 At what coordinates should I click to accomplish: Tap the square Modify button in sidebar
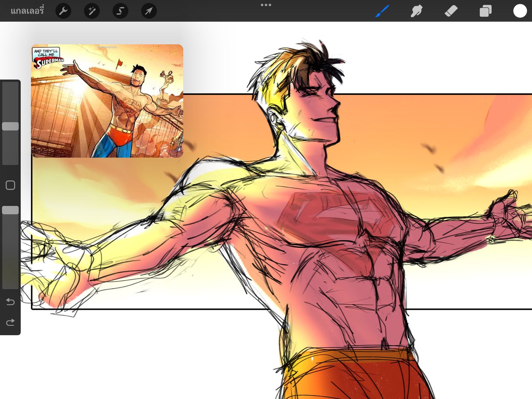(10, 185)
